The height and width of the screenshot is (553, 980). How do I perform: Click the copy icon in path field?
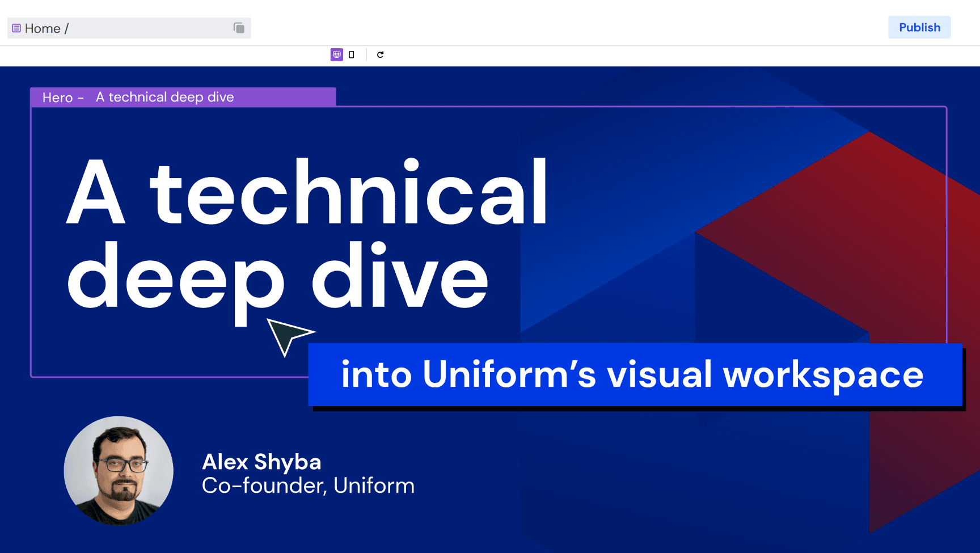point(239,28)
